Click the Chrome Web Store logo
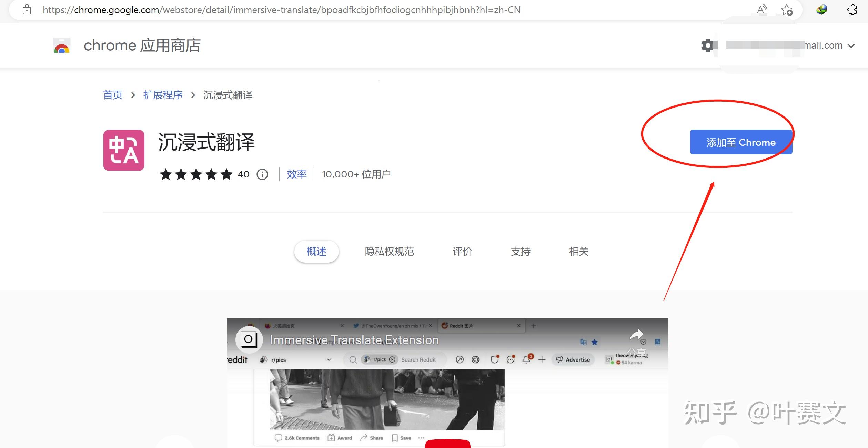The image size is (868, 448). click(61, 45)
